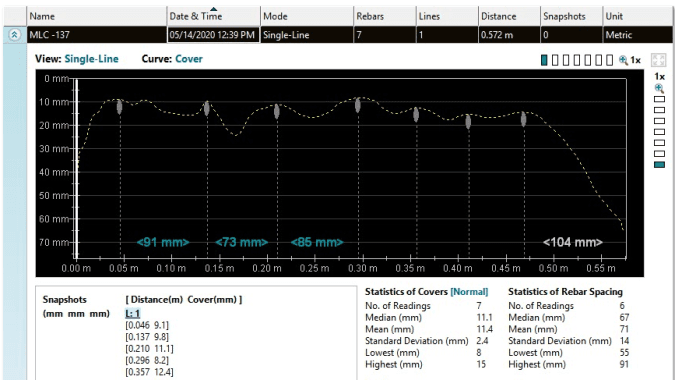
Task: Select the last horizontal zoom step box
Action: click(x=610, y=60)
